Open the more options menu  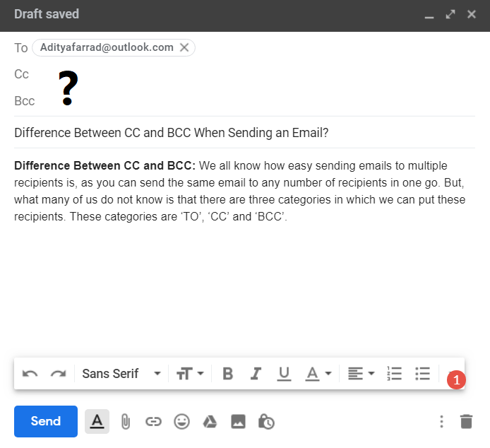point(441,421)
